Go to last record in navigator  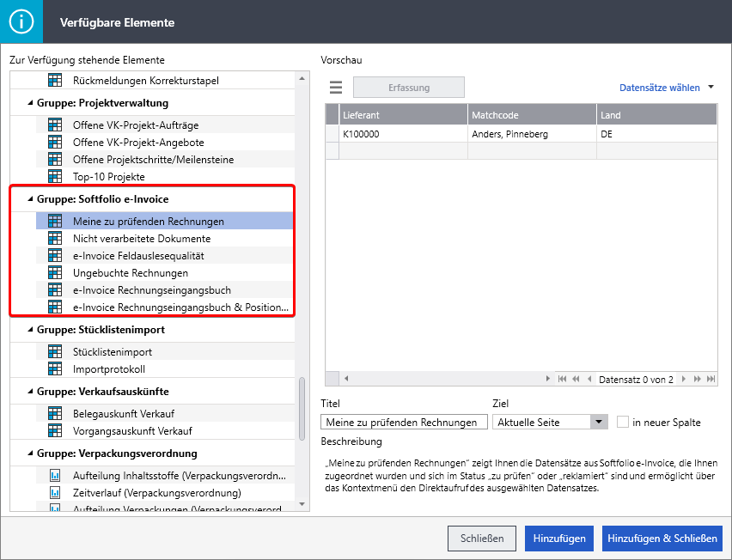pyautogui.click(x=711, y=379)
